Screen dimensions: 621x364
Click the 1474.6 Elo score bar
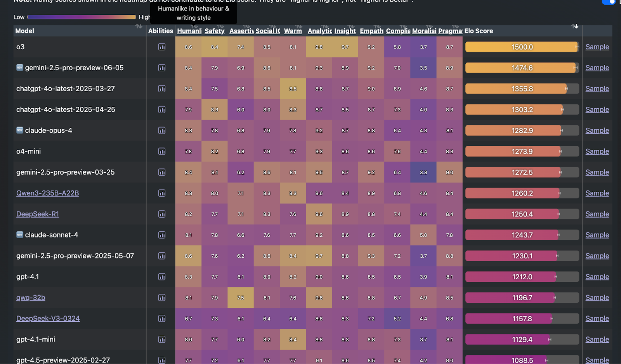click(x=522, y=68)
